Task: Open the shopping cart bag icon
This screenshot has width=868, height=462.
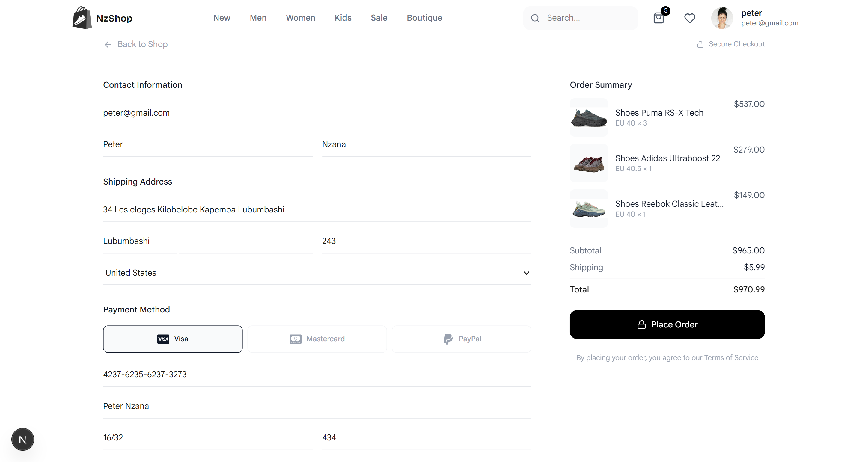Action: (x=658, y=18)
